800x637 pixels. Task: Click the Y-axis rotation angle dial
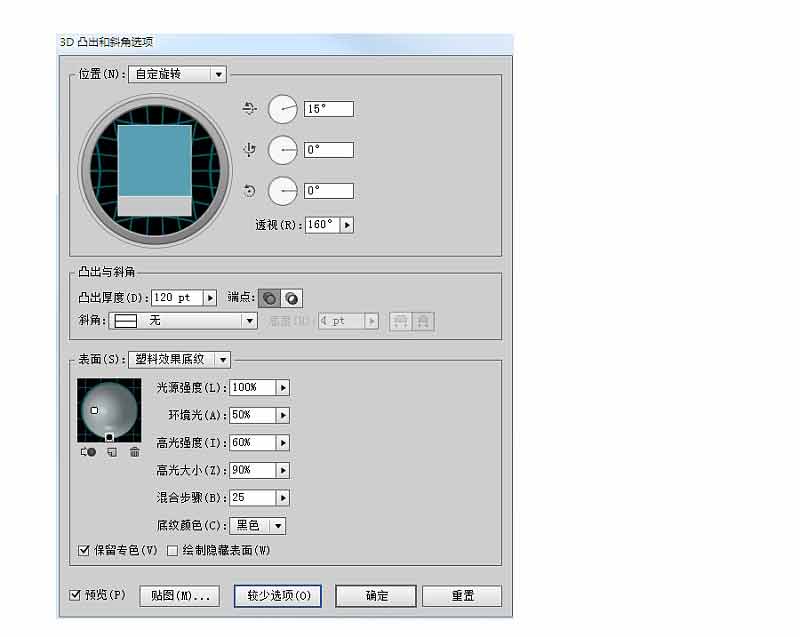pos(283,150)
